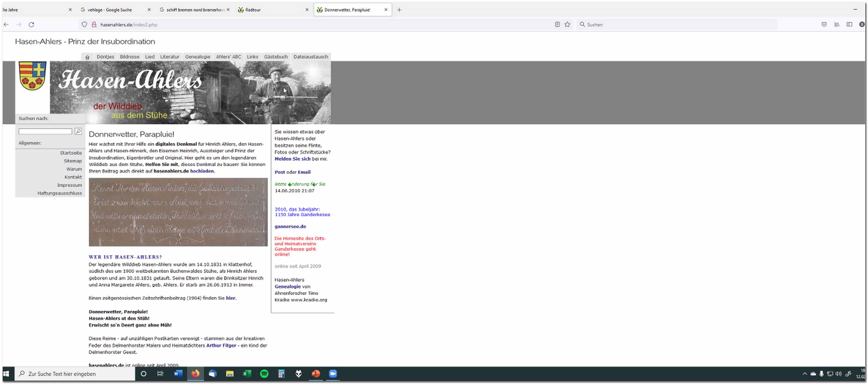Viewport: 868px width, 384px height.
Task: Bookmark this page with the star icon
Action: point(567,25)
